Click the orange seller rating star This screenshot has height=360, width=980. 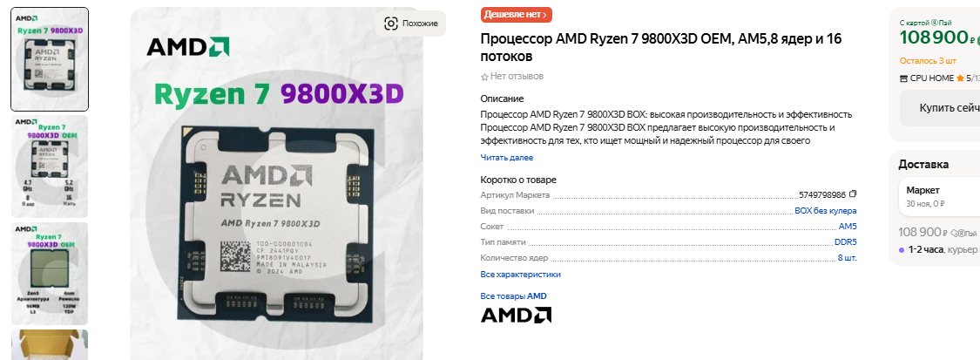pyautogui.click(x=960, y=78)
